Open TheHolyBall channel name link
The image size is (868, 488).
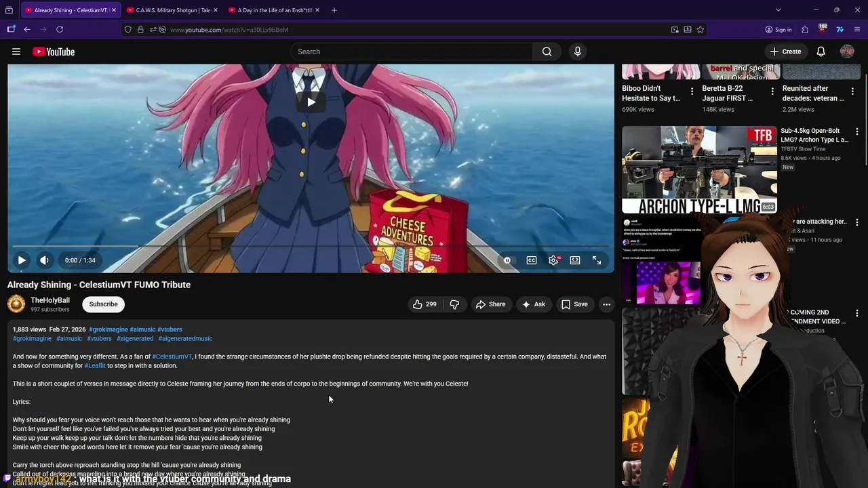50,300
